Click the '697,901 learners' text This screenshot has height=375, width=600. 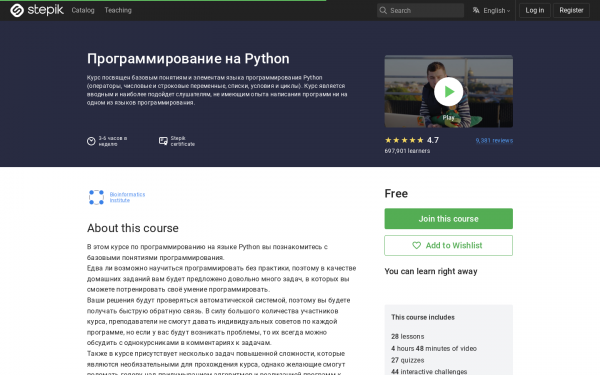407,151
